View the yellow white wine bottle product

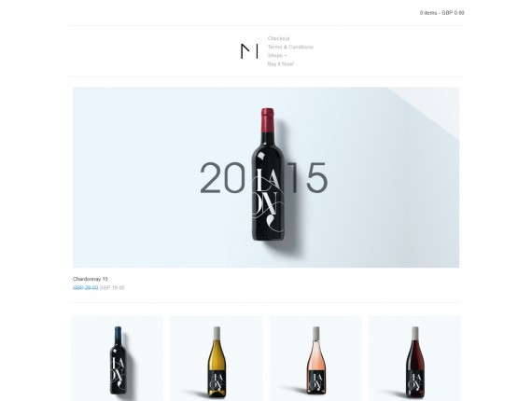[x=217, y=359]
